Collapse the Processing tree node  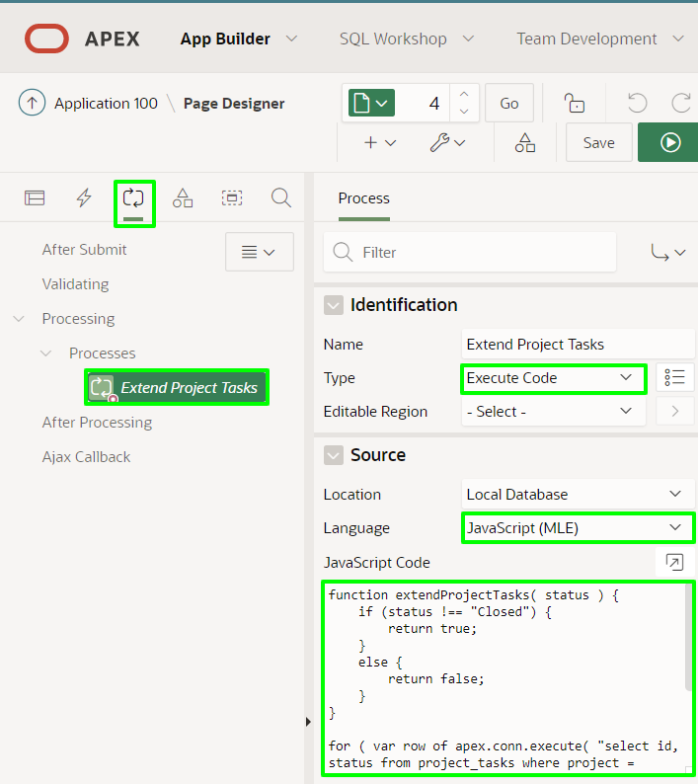[x=19, y=319]
